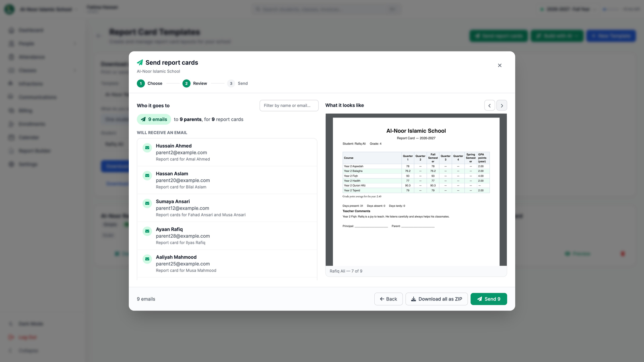The height and width of the screenshot is (362, 644).
Task: Go Back to previous step
Action: click(x=388, y=299)
